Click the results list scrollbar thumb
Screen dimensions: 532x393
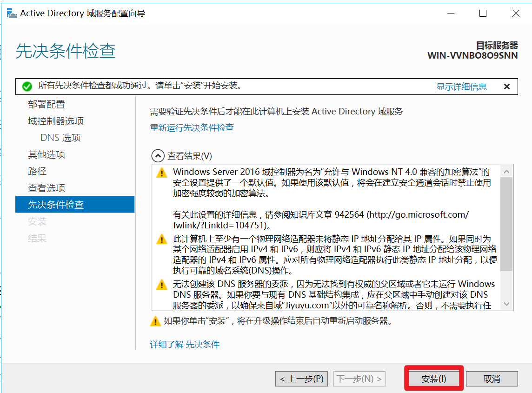pos(506,224)
